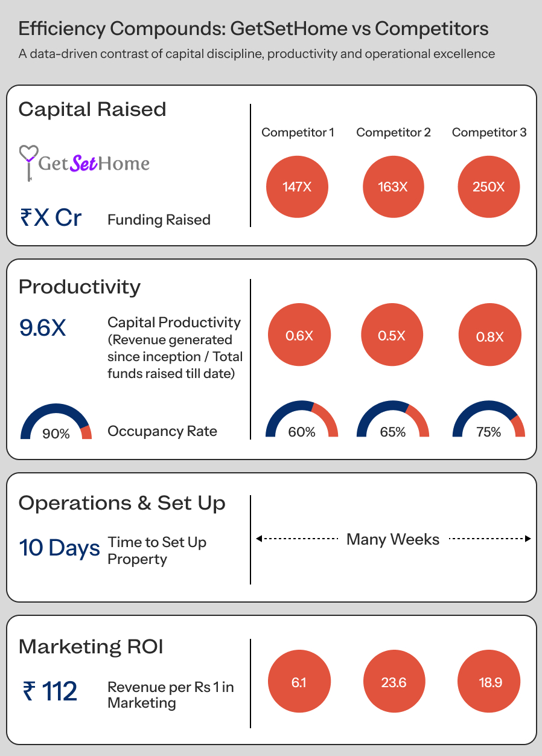Select the 163X Competitor 2 circle

(x=393, y=187)
